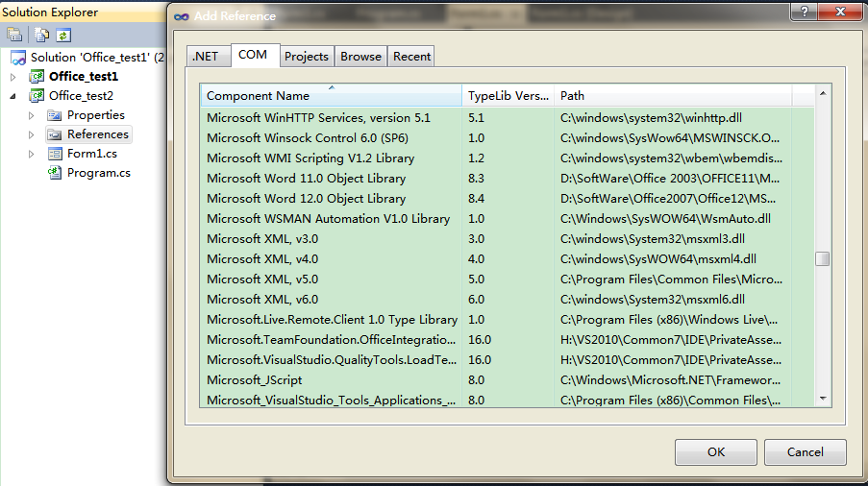Select Office_test2 project label in Solution Explorer

[x=81, y=96]
